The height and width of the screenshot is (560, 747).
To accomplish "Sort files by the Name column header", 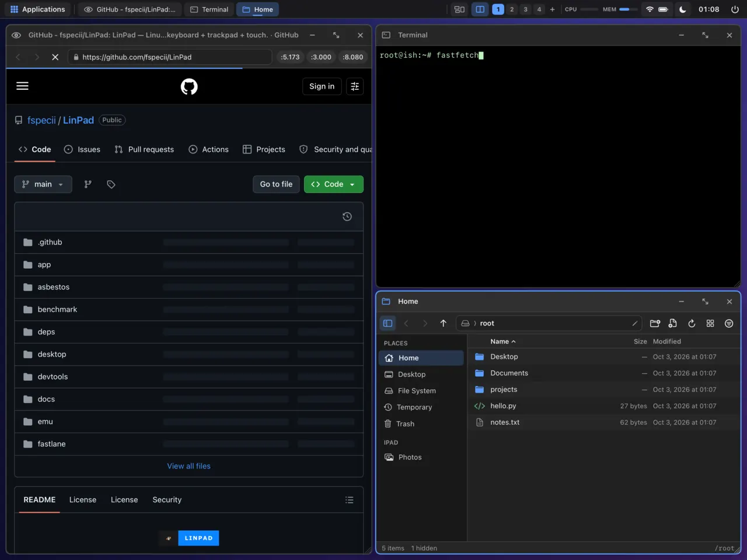I will click(503, 341).
